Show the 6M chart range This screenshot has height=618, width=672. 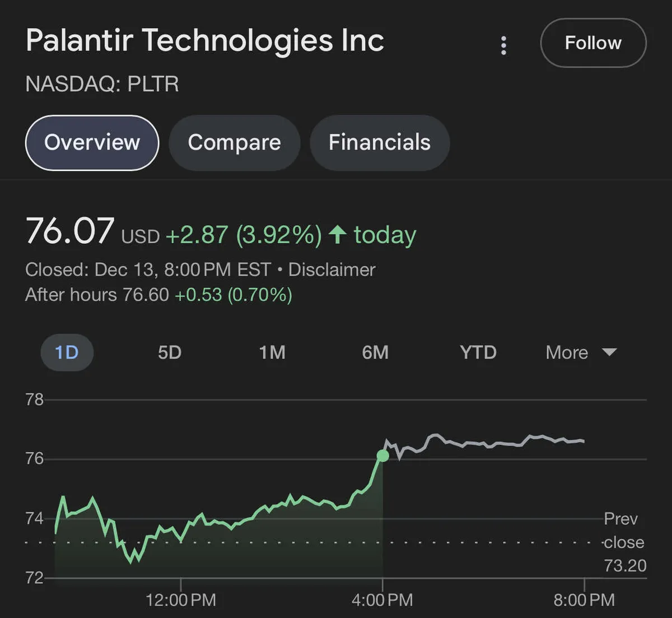click(x=375, y=352)
